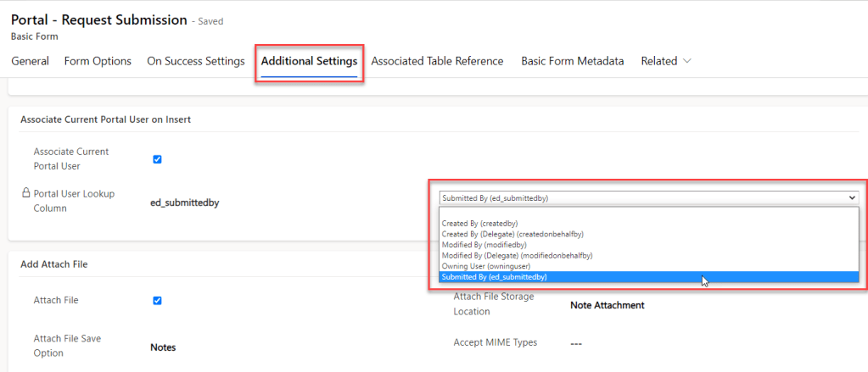Viewport: 868px width, 372px height.
Task: Click the Attach File Save Option Notes value
Action: tap(163, 347)
